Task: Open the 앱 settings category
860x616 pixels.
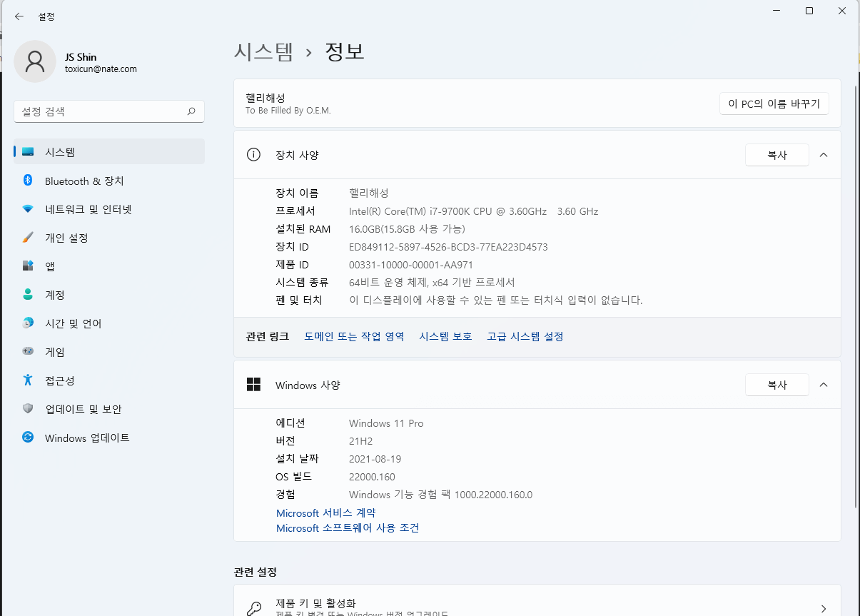Action: (x=109, y=266)
